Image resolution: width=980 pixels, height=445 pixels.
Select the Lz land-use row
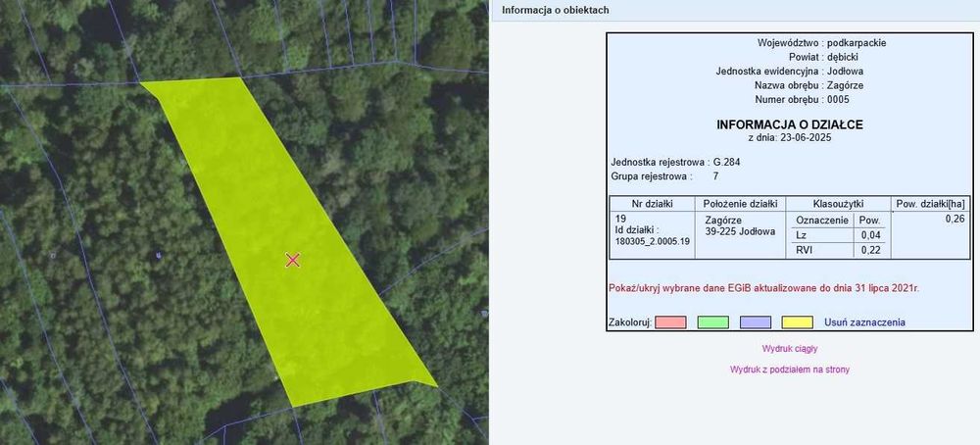pos(838,235)
